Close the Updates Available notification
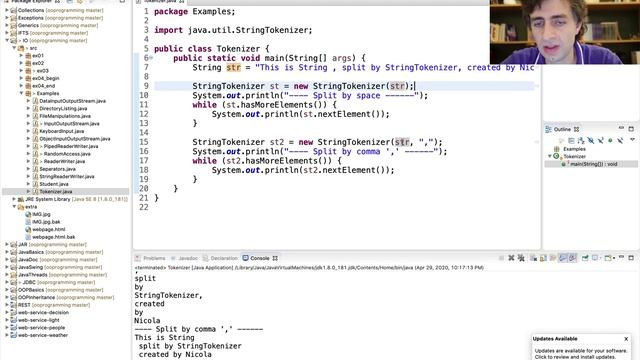Viewport: 640px width, 360px height. coord(626,339)
